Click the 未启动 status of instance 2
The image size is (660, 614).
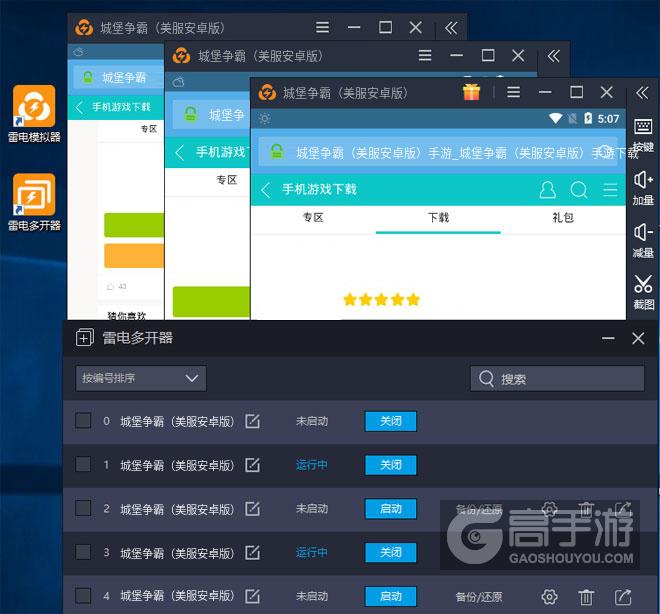click(311, 509)
